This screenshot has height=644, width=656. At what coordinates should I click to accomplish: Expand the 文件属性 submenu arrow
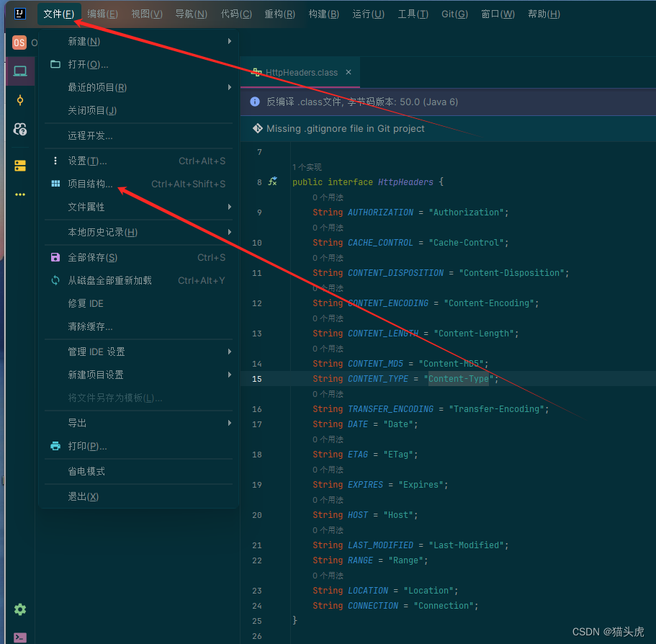(229, 207)
